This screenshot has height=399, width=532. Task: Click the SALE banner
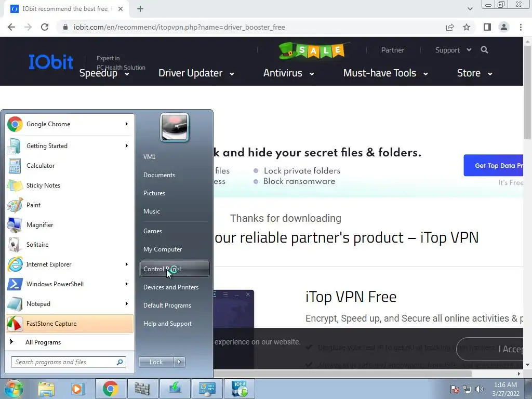pos(314,51)
